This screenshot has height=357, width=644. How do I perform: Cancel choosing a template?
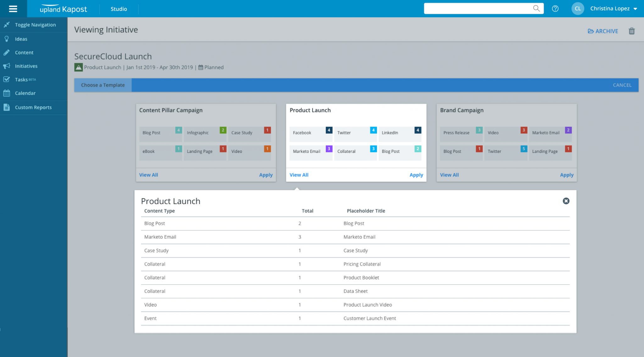point(622,85)
